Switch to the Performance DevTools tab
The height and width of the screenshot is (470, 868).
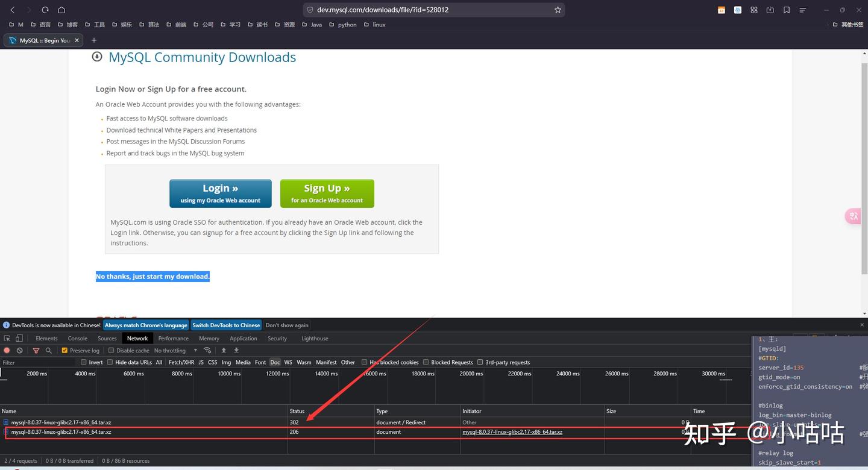point(174,338)
